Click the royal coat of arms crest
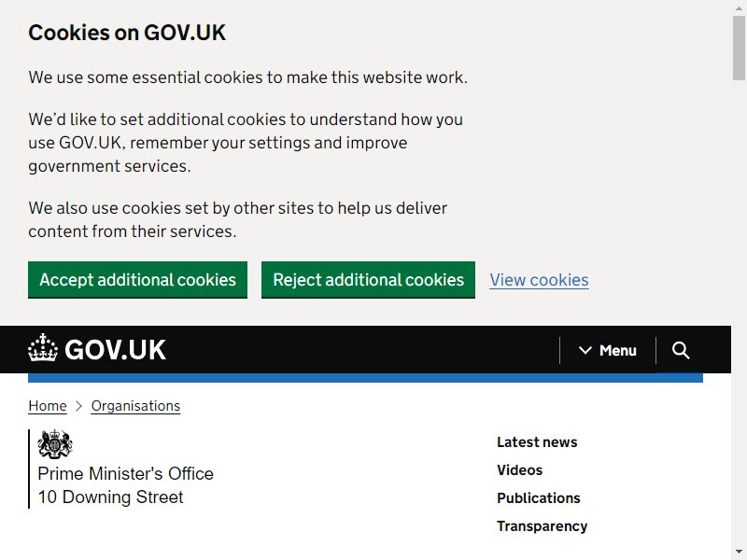This screenshot has width=747, height=560. 55,444
